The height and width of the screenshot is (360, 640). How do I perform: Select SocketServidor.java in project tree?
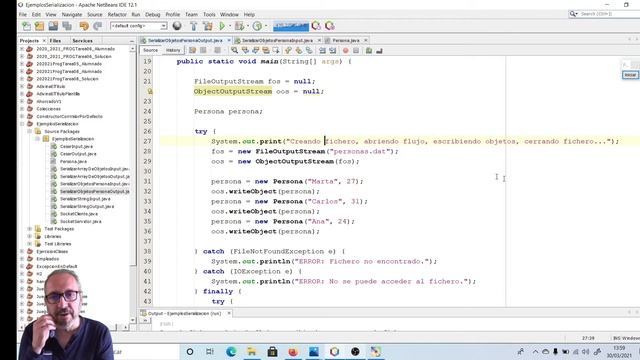[x=80, y=221]
